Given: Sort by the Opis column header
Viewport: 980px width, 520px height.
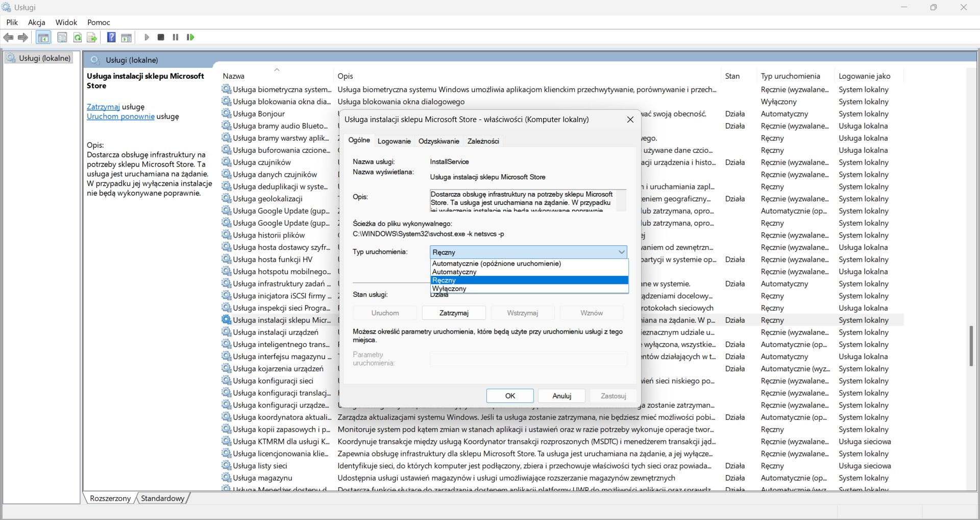Looking at the screenshot, I should coord(527,76).
